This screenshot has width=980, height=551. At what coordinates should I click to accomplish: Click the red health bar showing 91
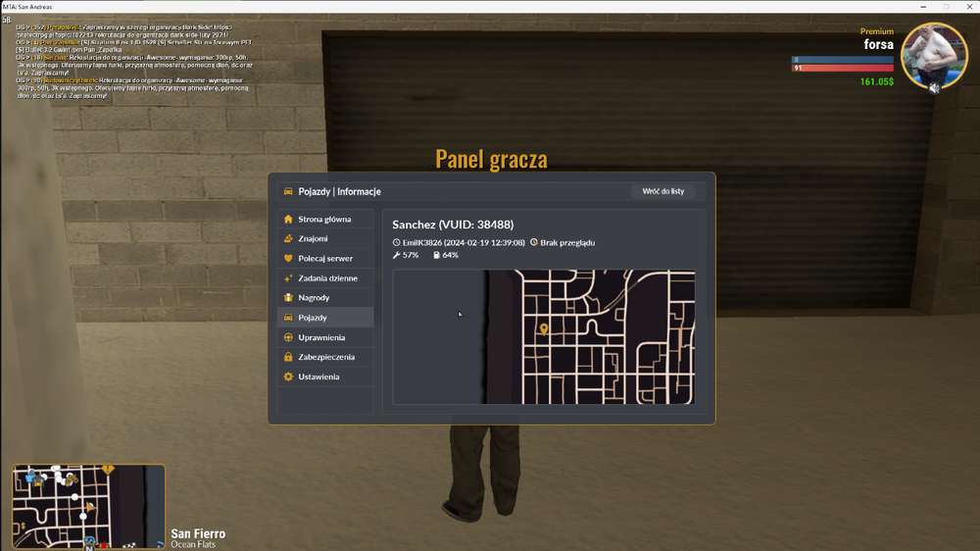pyautogui.click(x=843, y=69)
